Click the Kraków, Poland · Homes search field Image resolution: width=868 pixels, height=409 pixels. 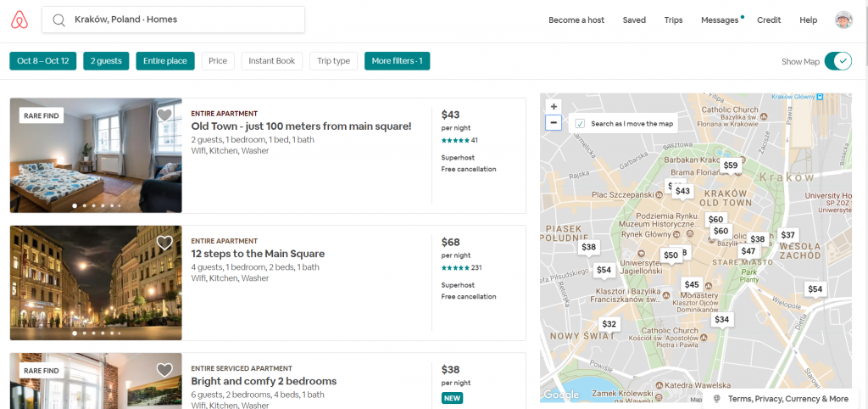(173, 20)
